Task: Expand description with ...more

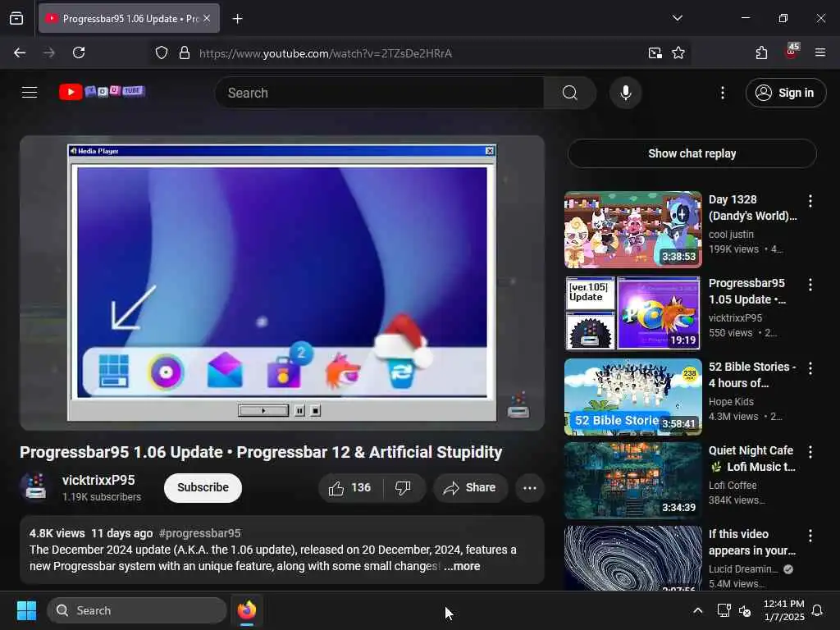Action: [x=462, y=566]
